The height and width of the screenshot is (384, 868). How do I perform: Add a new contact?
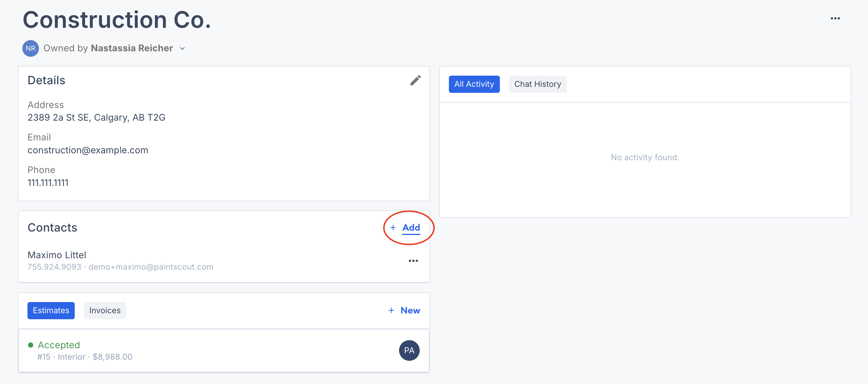point(411,228)
